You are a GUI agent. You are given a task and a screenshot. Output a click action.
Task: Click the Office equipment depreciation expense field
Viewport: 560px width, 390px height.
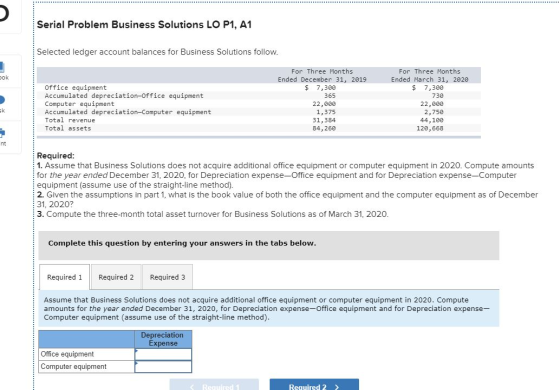coord(163,354)
